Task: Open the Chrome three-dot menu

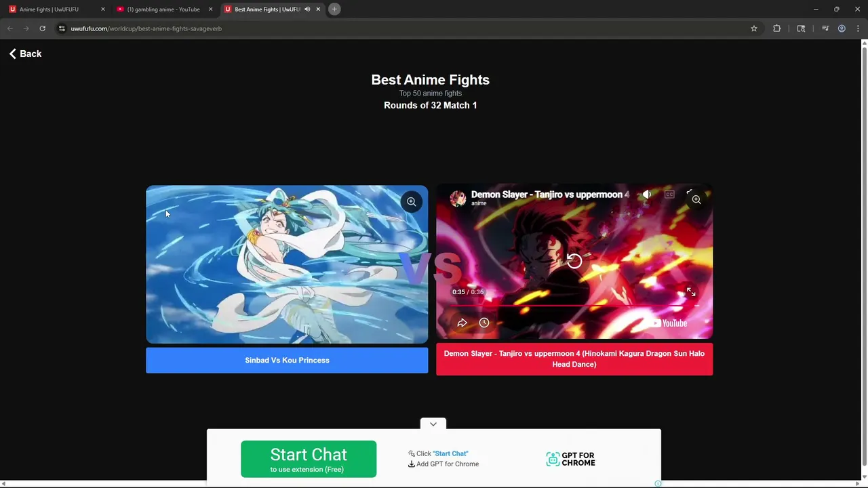Action: (858, 28)
